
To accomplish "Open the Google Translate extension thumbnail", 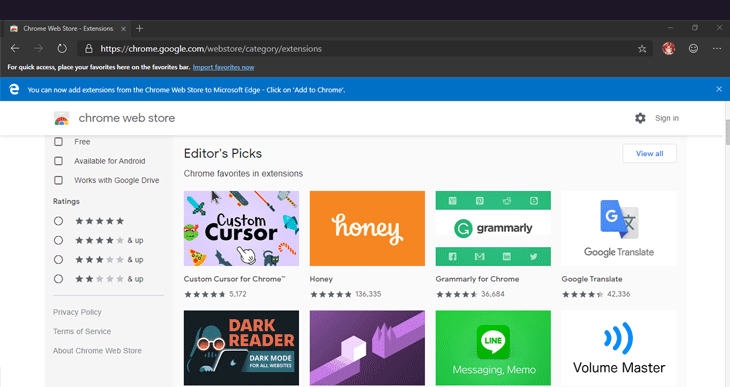I will pos(619,228).
